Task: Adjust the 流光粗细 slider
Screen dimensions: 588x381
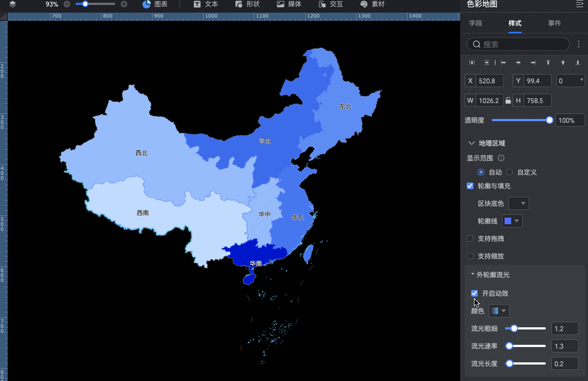Action: (x=525, y=328)
